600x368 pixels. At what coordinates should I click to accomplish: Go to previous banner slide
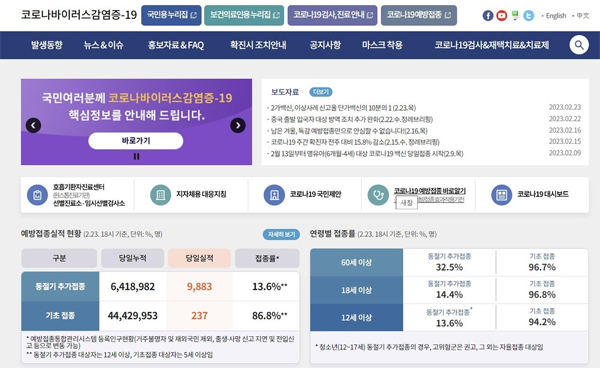33,125
